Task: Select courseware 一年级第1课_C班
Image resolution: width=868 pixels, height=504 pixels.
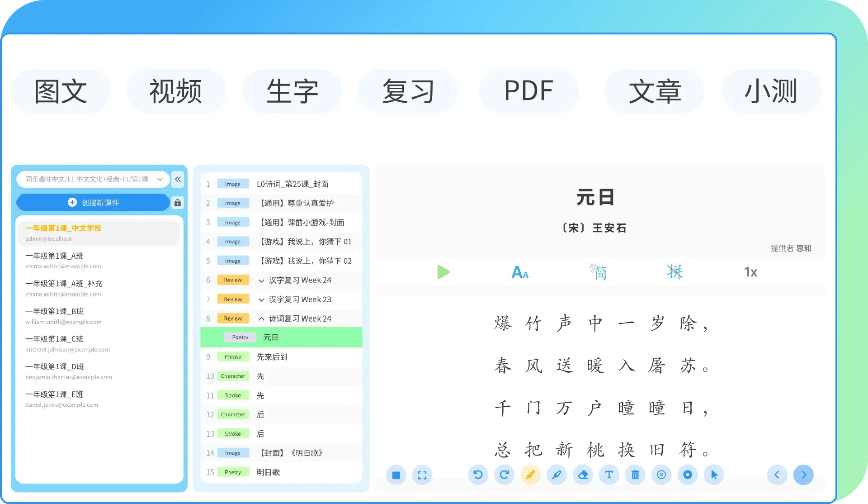Action: [99, 343]
